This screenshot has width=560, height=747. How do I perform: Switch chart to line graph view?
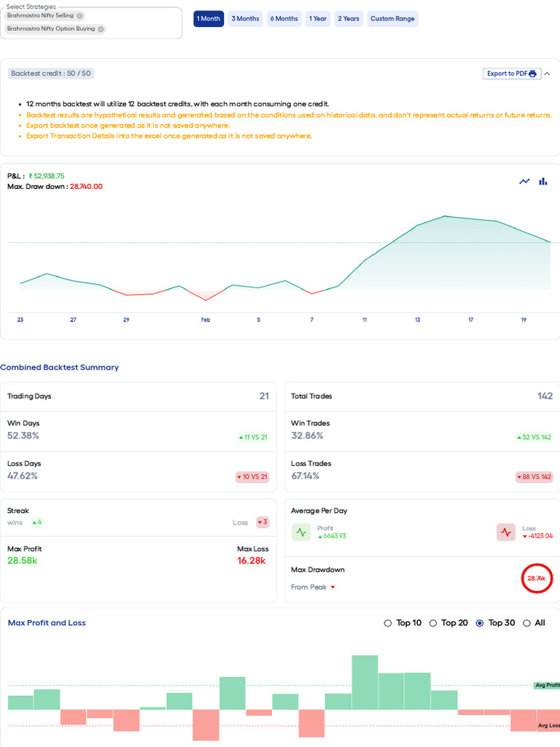click(524, 182)
